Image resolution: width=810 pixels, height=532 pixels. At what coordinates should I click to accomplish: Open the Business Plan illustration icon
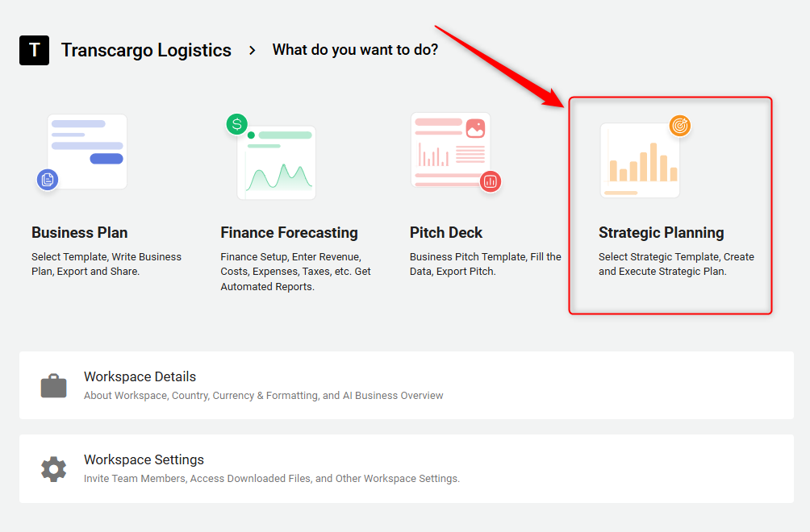click(87, 151)
